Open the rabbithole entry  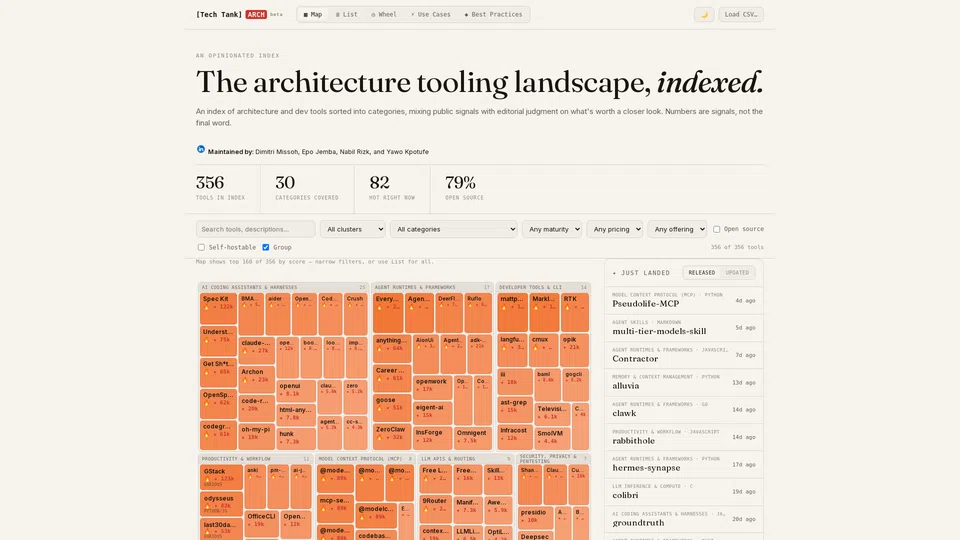pos(684,437)
